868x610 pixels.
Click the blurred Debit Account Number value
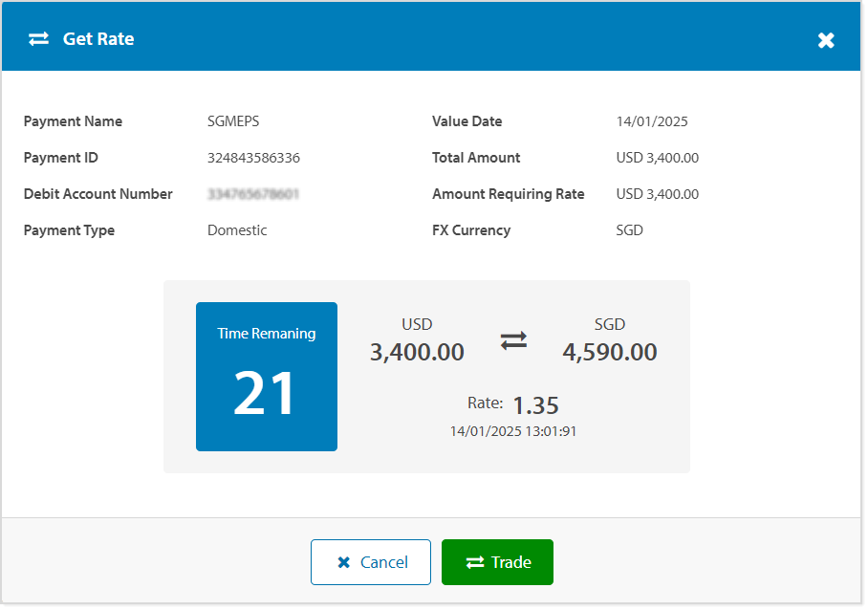253,194
